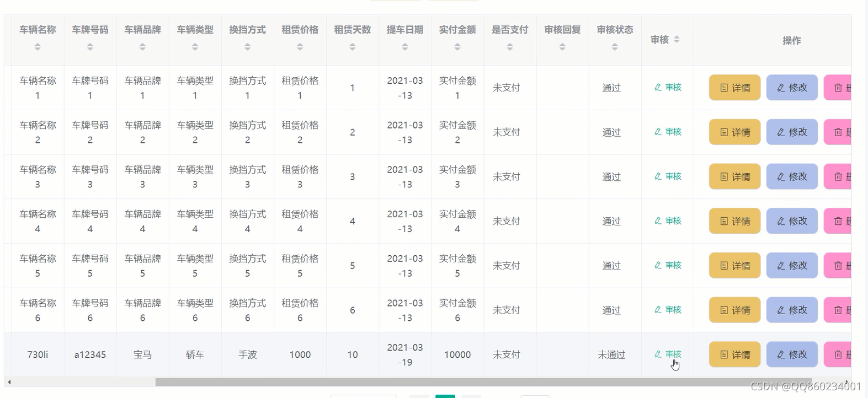Click 审核 link for 车辆名称 2 row
Image resolution: width=868 pixels, height=398 pixels.
tap(668, 132)
